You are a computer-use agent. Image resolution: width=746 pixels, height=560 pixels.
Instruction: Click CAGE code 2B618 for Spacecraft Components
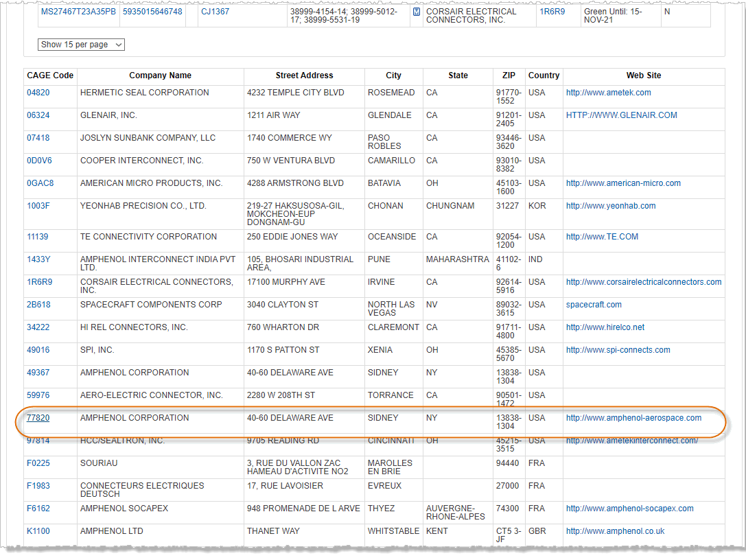[38, 304]
